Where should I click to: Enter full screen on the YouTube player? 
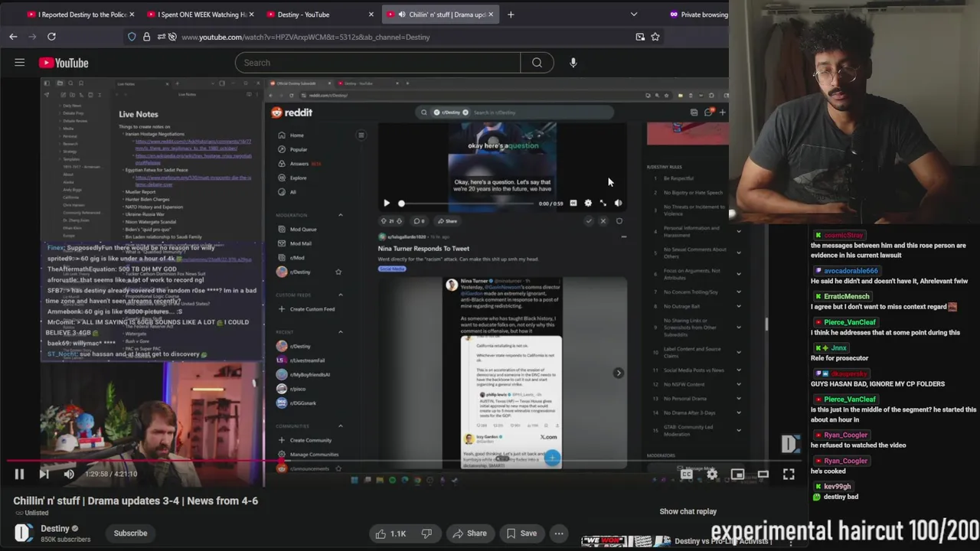coord(789,474)
